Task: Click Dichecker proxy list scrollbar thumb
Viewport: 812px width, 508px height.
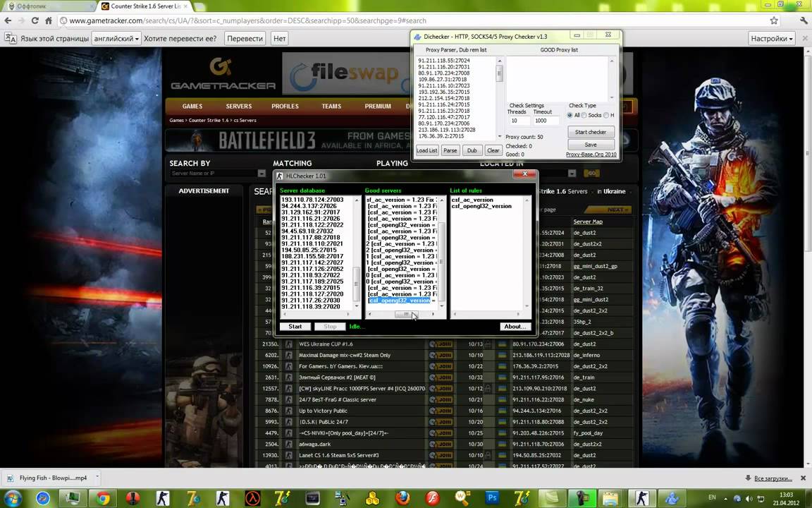Action: pyautogui.click(x=499, y=74)
